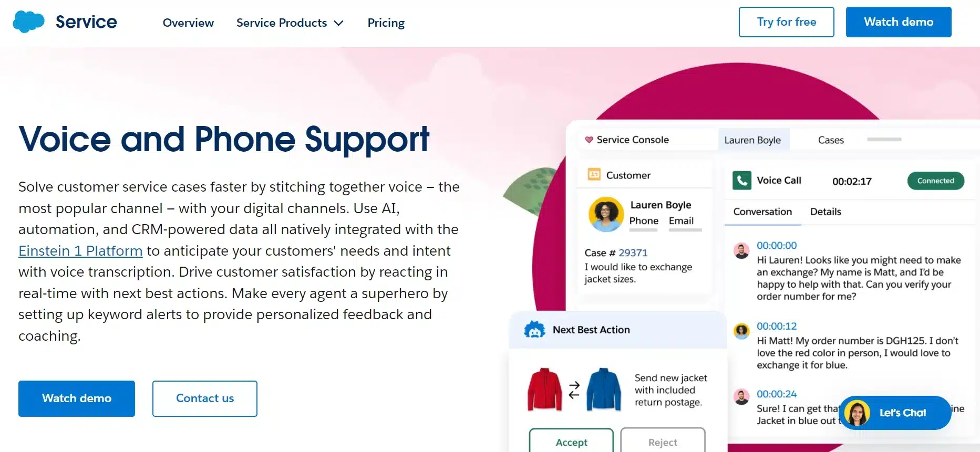
Task: Click the Phone icon under Lauren Boyle
Action: pos(643,221)
